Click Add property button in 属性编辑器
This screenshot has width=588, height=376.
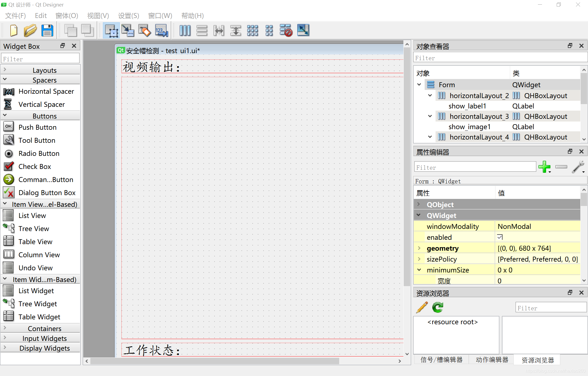click(545, 167)
